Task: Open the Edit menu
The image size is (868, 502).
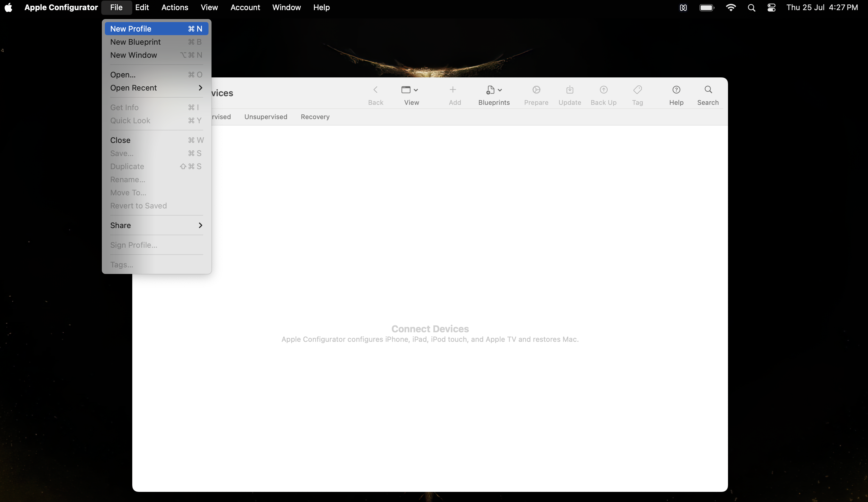Action: pyautogui.click(x=142, y=7)
